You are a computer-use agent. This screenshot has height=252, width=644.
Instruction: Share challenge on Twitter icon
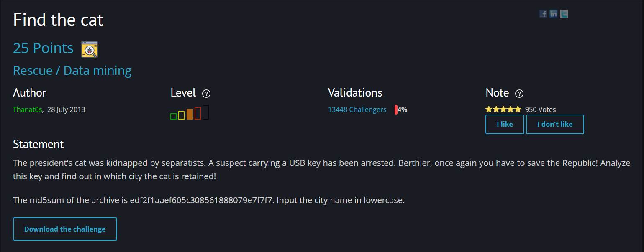[564, 14]
